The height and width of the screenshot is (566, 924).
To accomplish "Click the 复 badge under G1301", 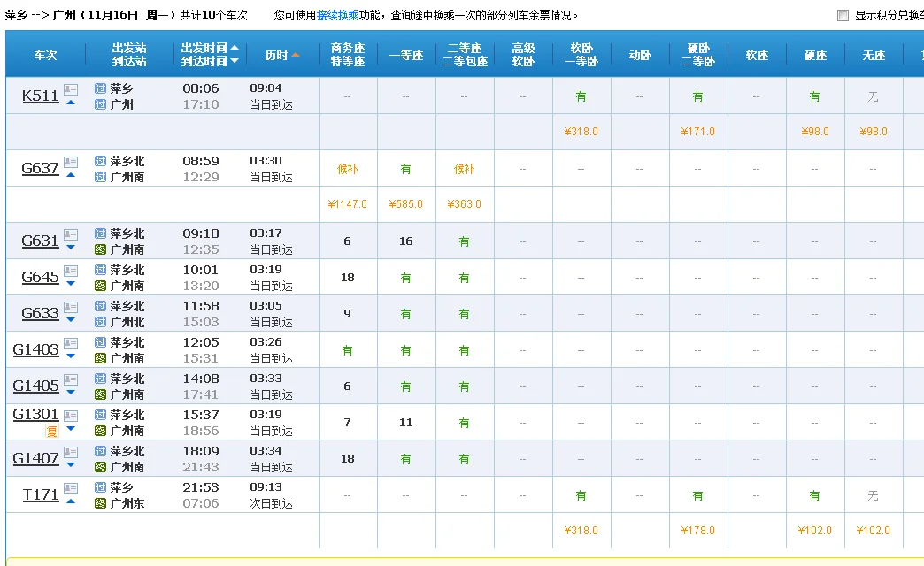I will [x=51, y=429].
